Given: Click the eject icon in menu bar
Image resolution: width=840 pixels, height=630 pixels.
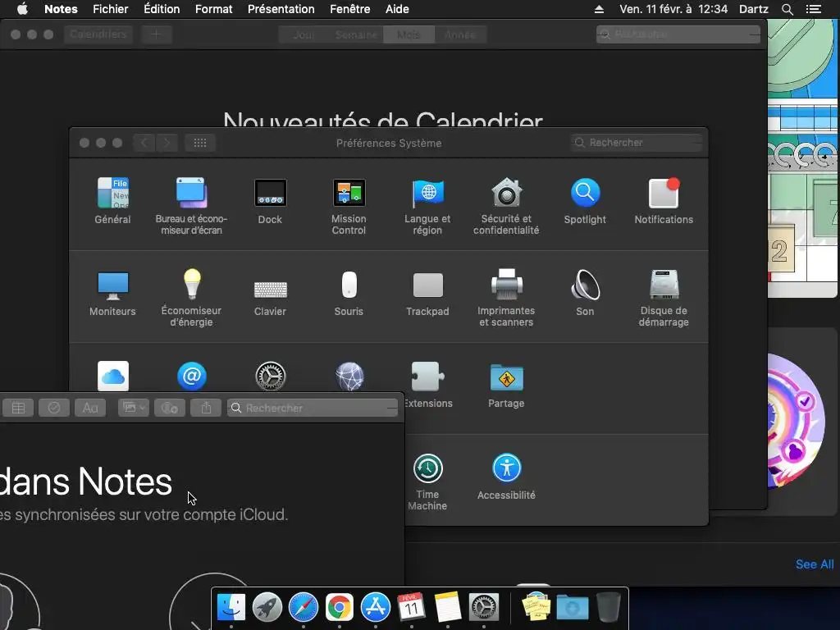Looking at the screenshot, I should (599, 9).
